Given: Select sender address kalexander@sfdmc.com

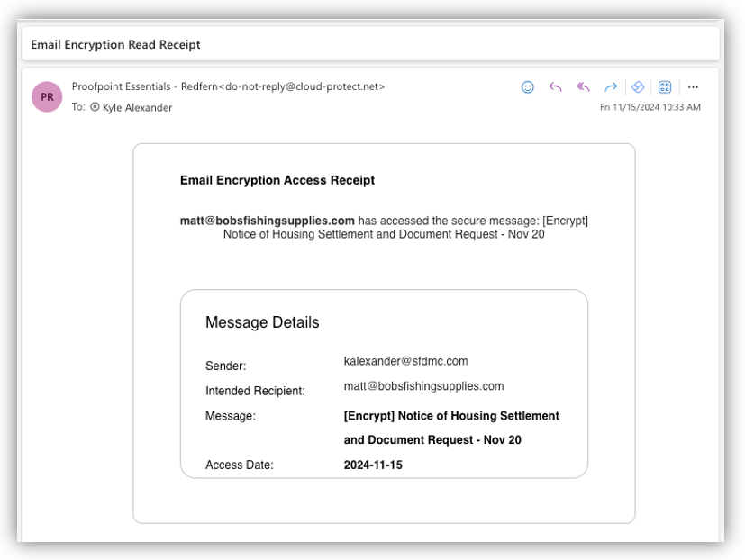Looking at the screenshot, I should click(x=405, y=361).
